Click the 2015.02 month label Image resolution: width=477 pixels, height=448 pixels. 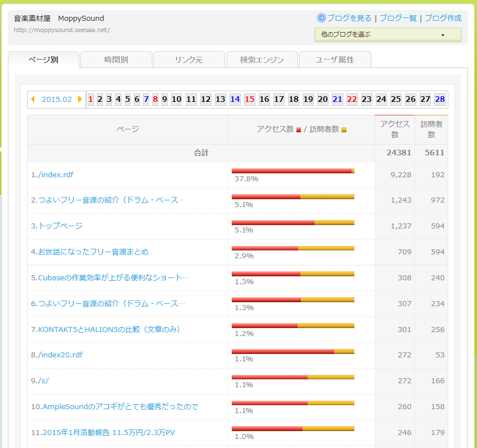[56, 100]
